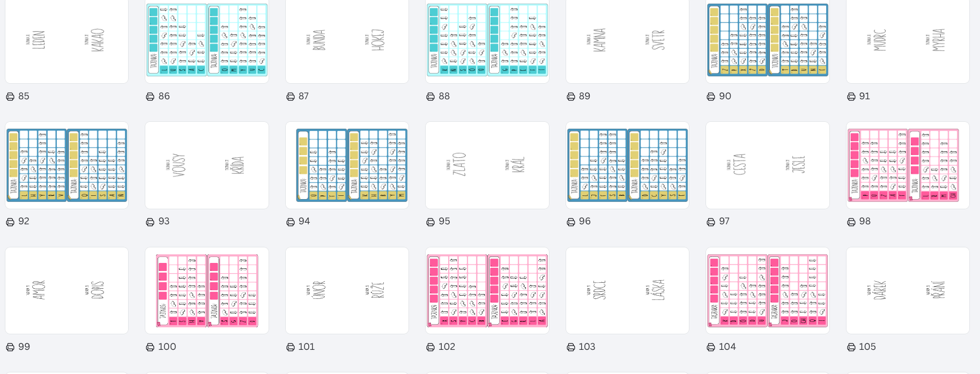Click the page number label 97

coord(724,221)
